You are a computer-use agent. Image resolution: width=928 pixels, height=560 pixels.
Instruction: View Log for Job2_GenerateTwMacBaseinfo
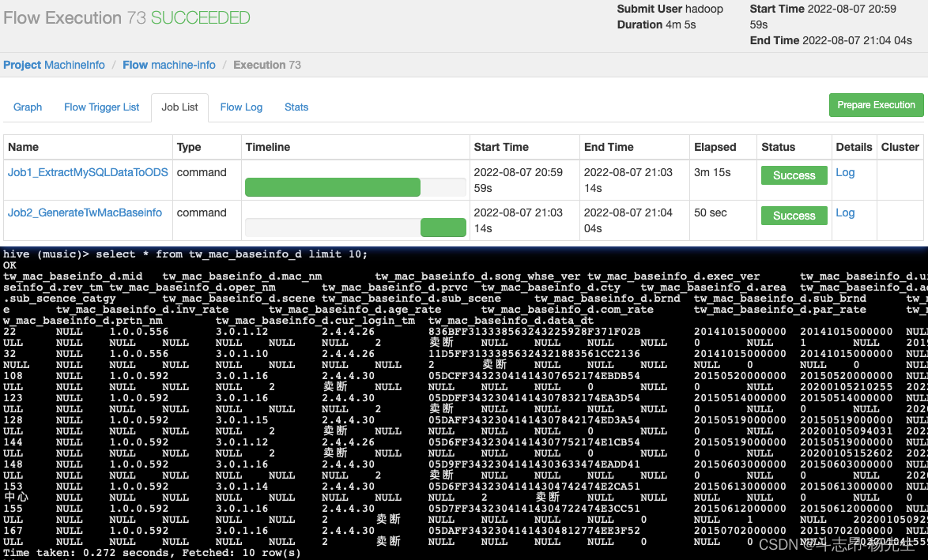[x=844, y=212]
